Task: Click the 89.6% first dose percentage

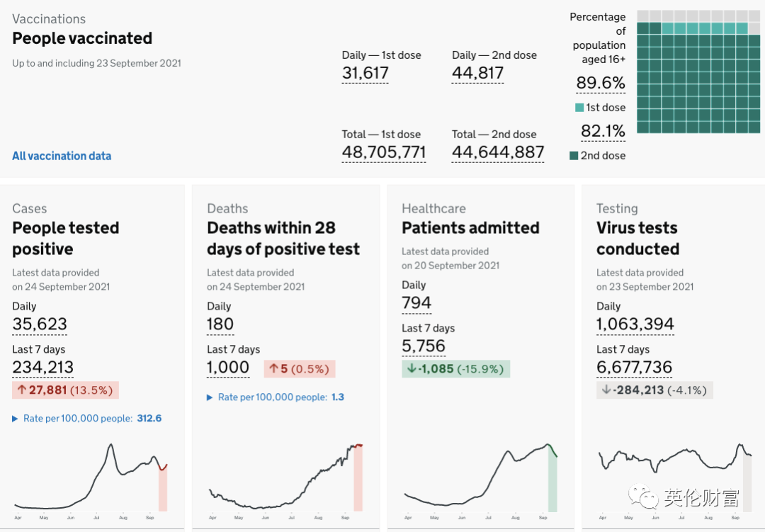Action: (x=601, y=83)
